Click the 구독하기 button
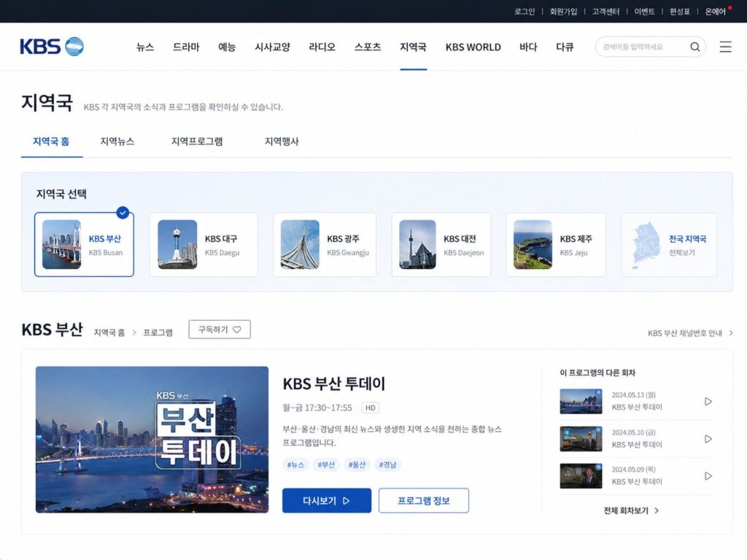 [220, 330]
